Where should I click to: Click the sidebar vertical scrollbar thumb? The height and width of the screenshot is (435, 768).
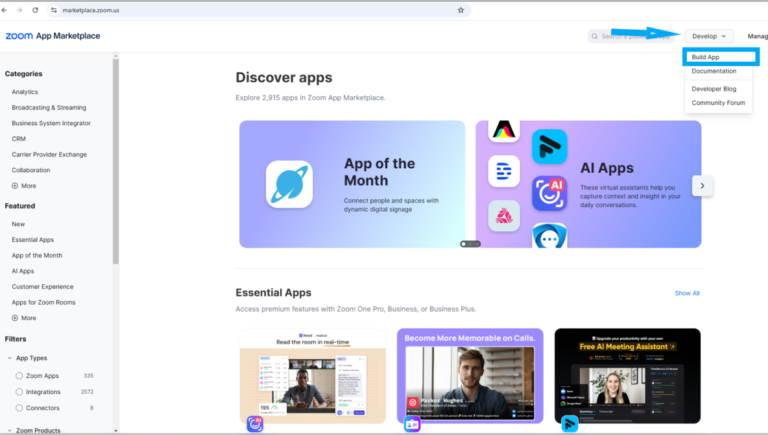tap(116, 162)
